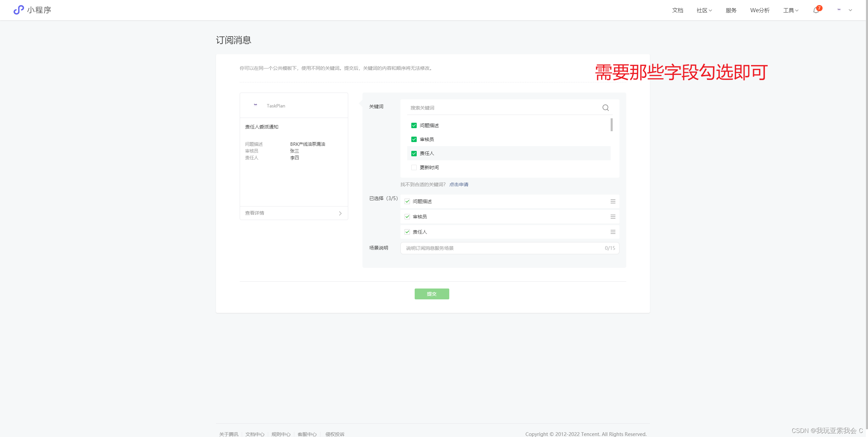Click the keyword list scrollbar thumb

(611, 125)
